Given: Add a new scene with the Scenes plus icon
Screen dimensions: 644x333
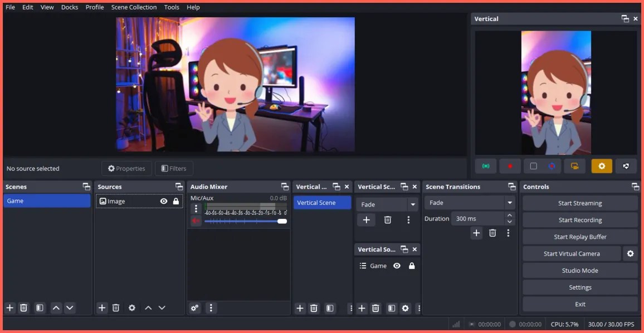Looking at the screenshot, I should click(x=10, y=308).
